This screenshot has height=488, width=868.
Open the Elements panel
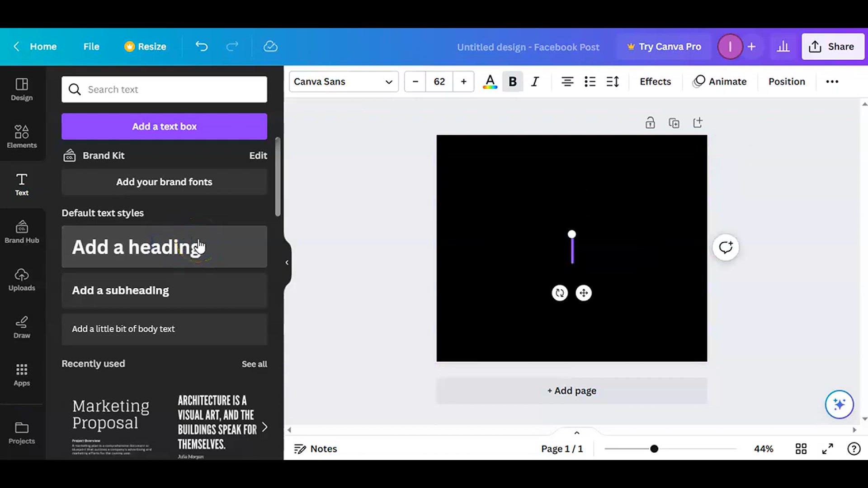[22, 137]
